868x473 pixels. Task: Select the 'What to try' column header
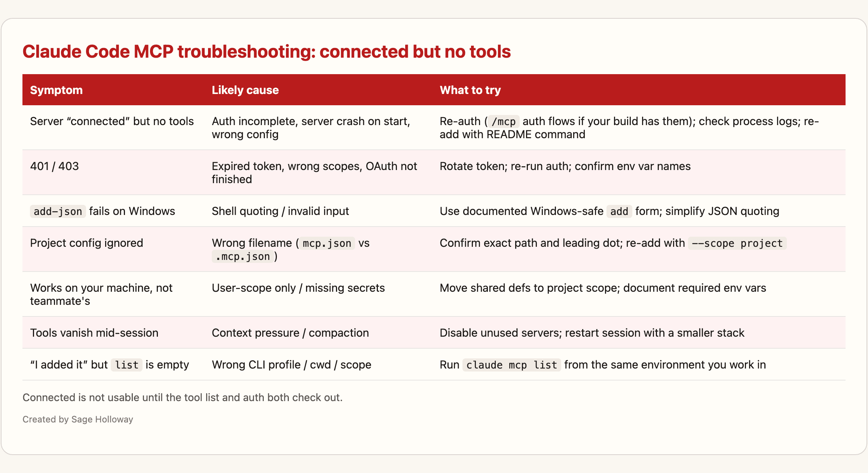[470, 90]
